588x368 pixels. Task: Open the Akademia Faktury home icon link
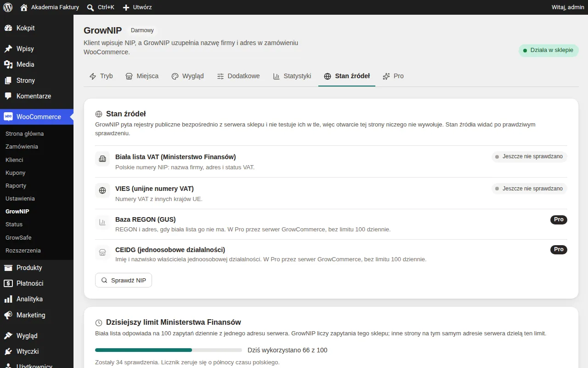click(x=24, y=7)
